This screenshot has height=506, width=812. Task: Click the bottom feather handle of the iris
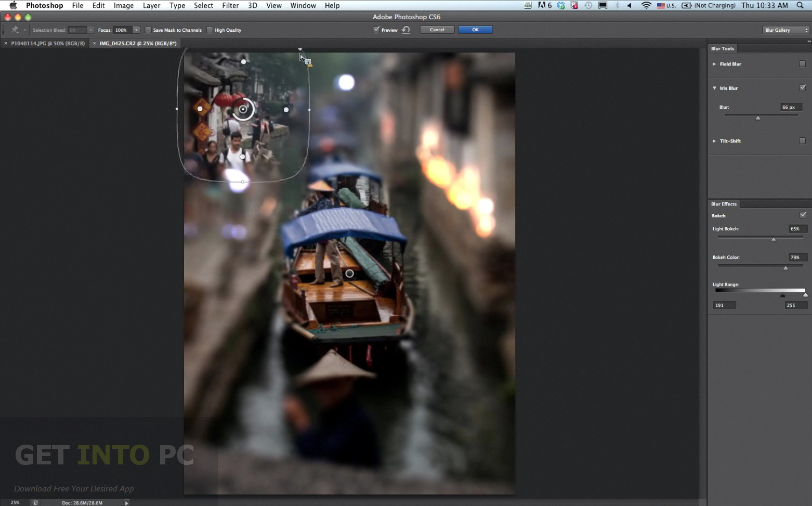click(x=242, y=157)
